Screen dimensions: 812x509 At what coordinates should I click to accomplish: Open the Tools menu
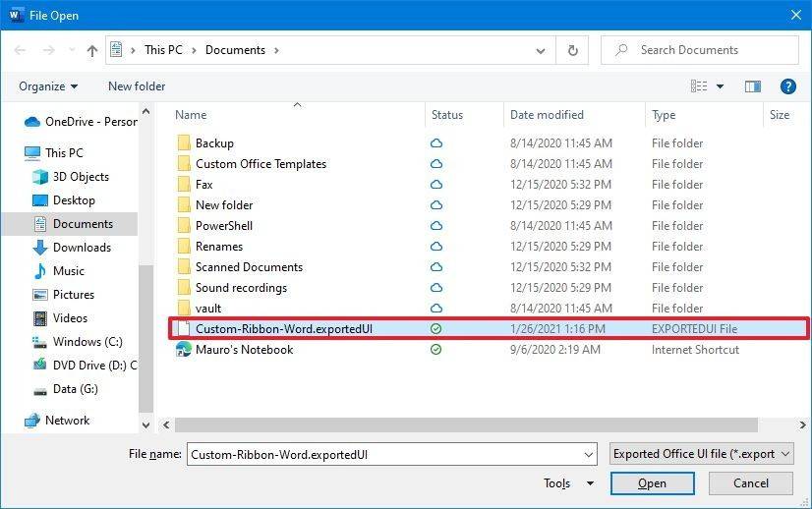(567, 483)
